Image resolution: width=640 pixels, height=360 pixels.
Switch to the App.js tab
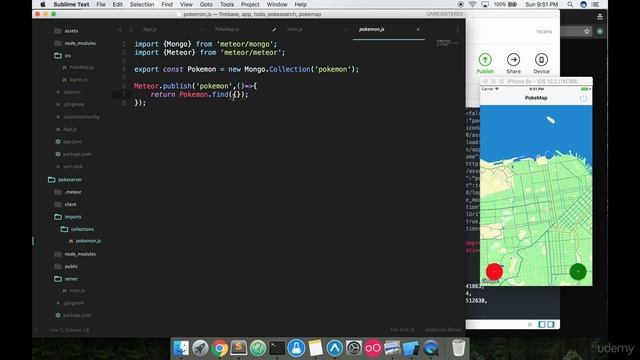pyautogui.click(x=149, y=29)
